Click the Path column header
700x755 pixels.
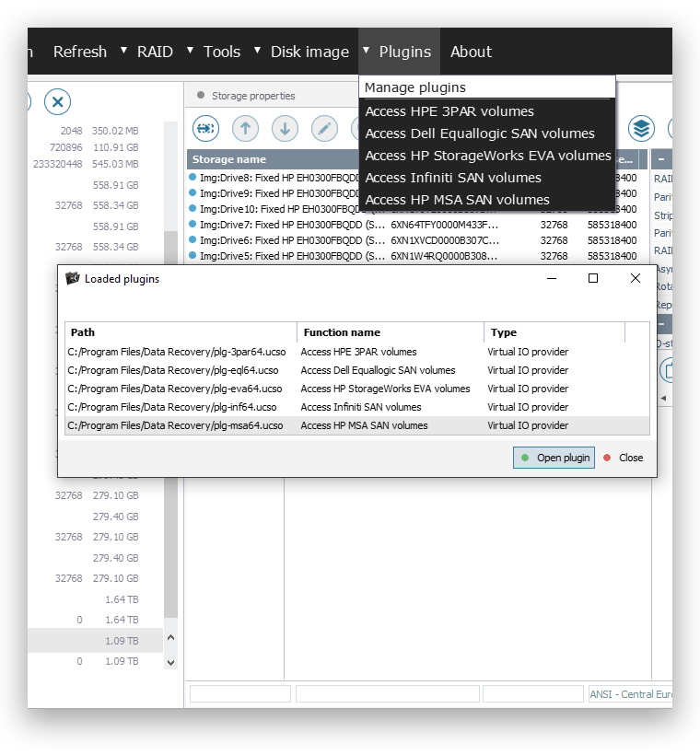[x=181, y=332]
